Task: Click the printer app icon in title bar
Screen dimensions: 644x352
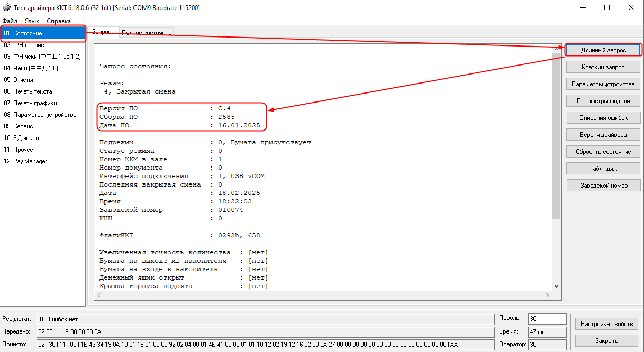Action: click(6, 8)
